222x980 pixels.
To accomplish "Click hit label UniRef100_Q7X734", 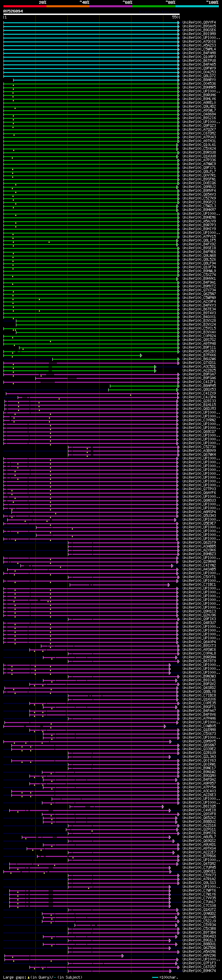I will pos(199,290).
